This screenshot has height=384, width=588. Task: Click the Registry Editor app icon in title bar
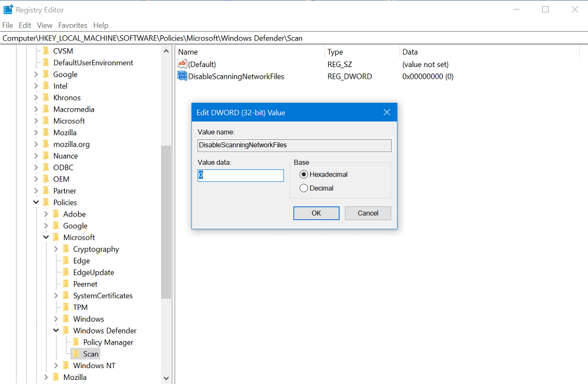[8, 9]
